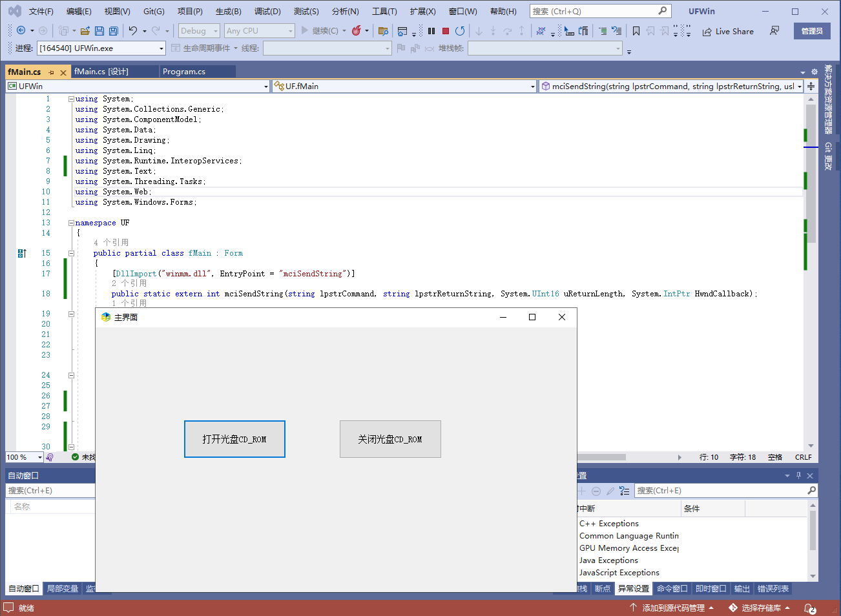Click the Save file disk icon
841x616 pixels.
99,30
